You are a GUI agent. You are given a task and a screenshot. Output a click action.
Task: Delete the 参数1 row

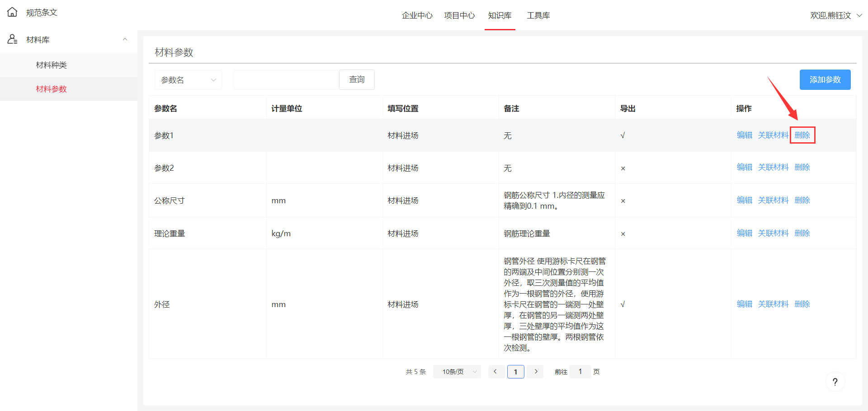click(802, 135)
